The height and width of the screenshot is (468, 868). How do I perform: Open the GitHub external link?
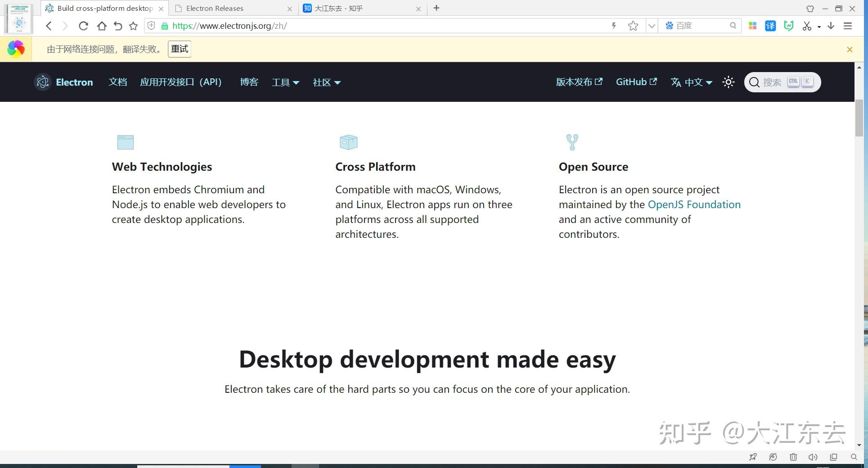coord(636,82)
